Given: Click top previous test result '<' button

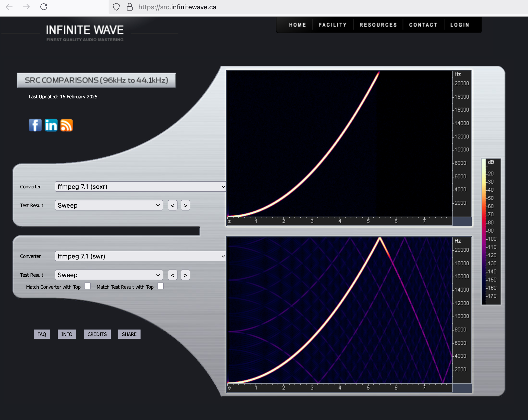Looking at the screenshot, I should click(x=173, y=205).
